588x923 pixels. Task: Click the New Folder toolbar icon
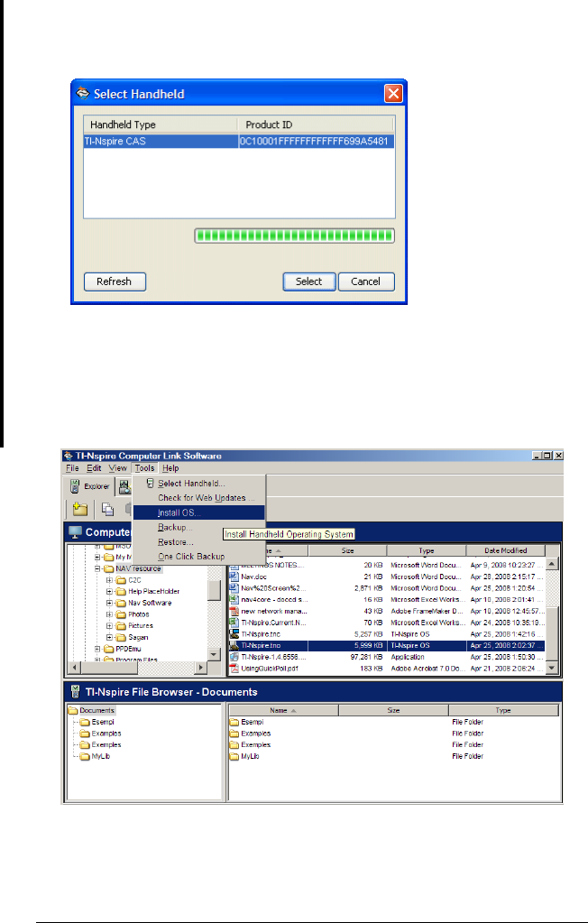80,509
